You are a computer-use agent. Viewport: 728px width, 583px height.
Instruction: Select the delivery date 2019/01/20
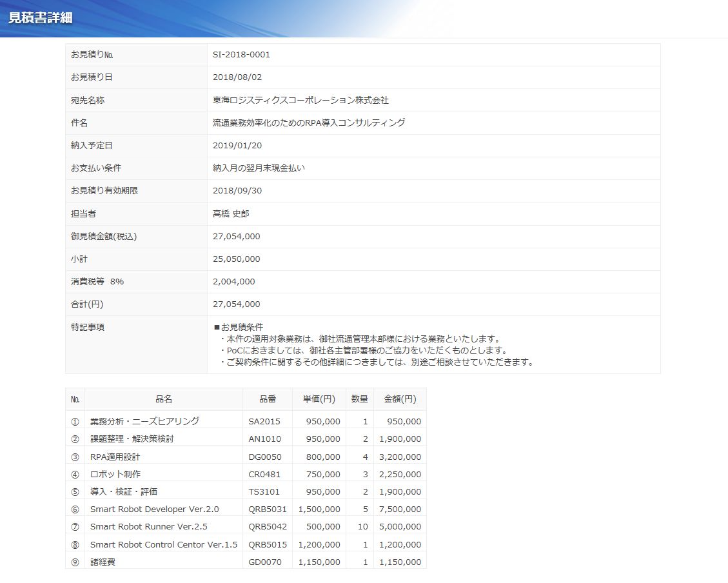click(x=237, y=146)
